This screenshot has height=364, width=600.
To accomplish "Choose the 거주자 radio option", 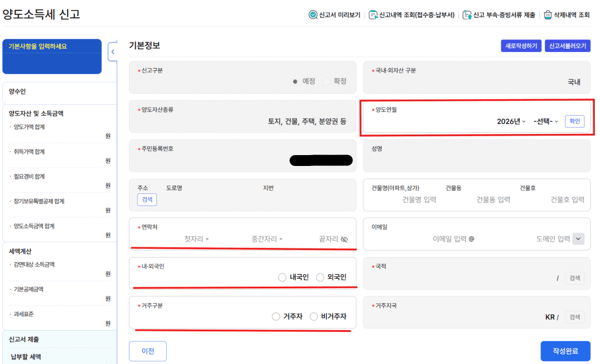I will pyautogui.click(x=276, y=316).
